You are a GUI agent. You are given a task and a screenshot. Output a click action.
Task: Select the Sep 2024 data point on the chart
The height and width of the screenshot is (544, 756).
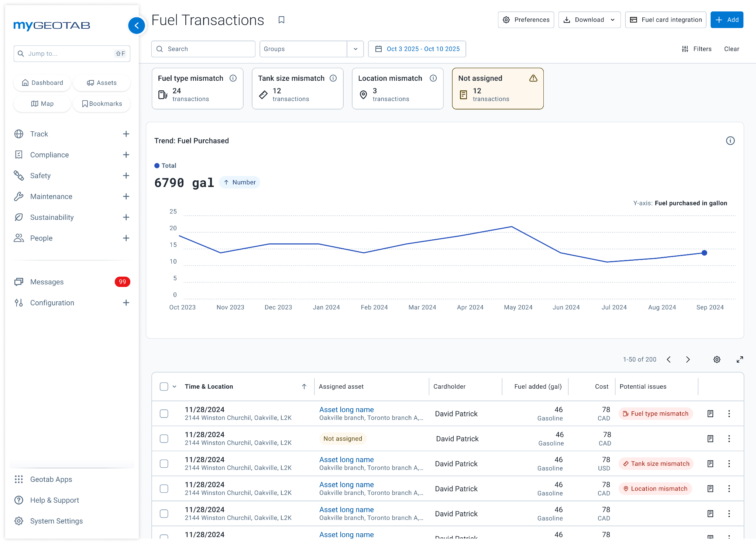704,253
